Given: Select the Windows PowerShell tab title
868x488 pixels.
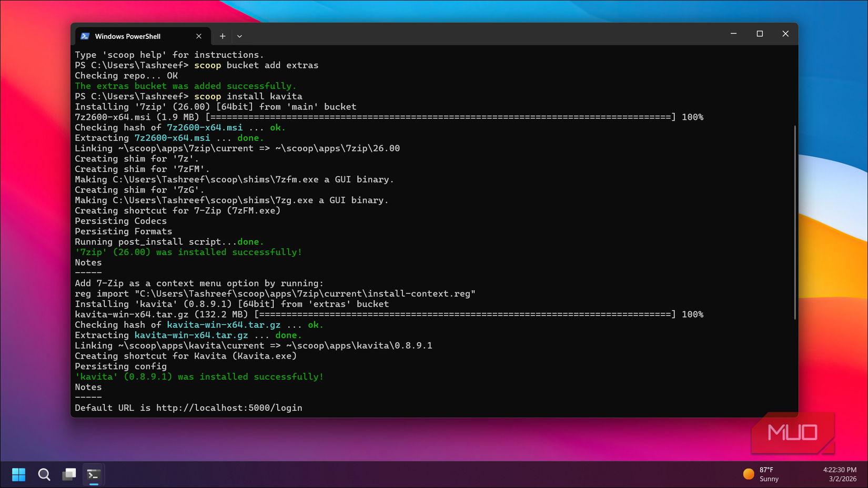Looking at the screenshot, I should coord(129,36).
